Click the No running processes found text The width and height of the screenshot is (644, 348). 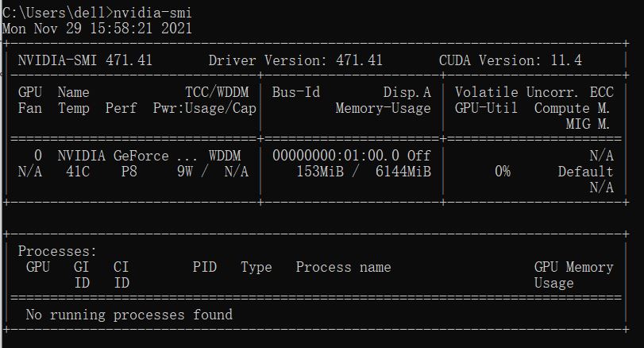(129, 315)
